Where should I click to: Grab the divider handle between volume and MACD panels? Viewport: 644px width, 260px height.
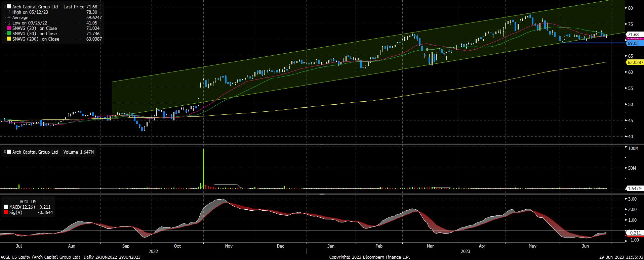click(322, 194)
